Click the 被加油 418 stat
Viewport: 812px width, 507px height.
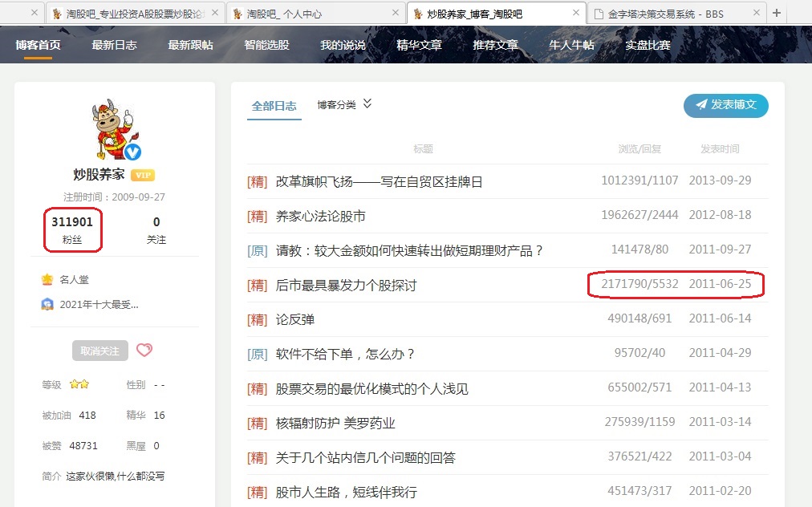coord(69,416)
